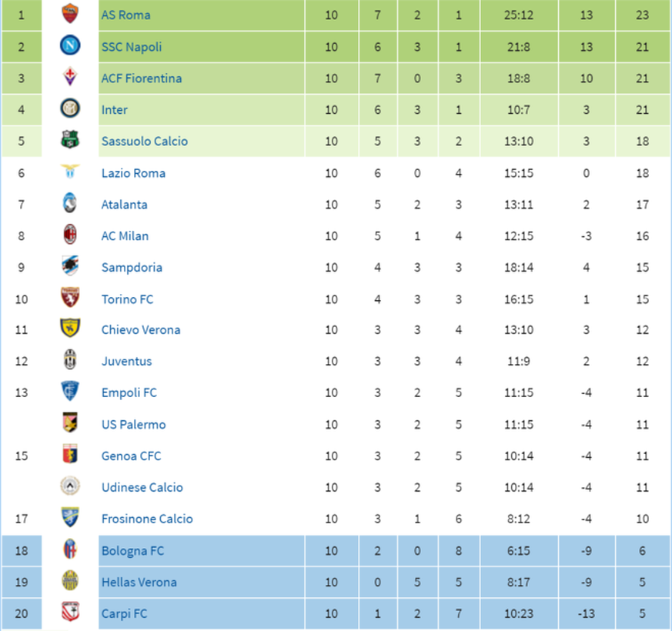
Task: Click the Chievo Verona yellow crest
Action: click(70, 328)
